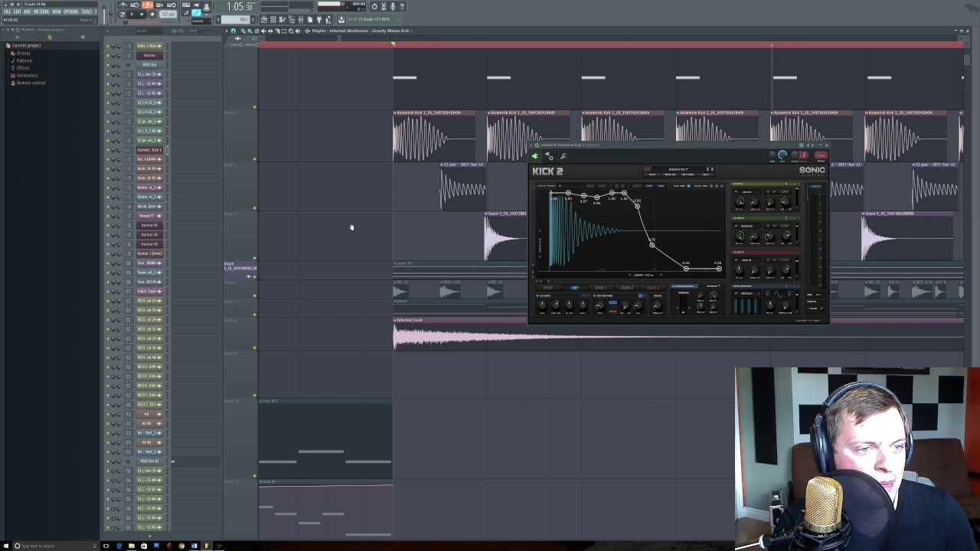Viewport: 980px width, 551px height.
Task: Switch to the Kick 2 CLICK 3 tab
Action: (652, 288)
